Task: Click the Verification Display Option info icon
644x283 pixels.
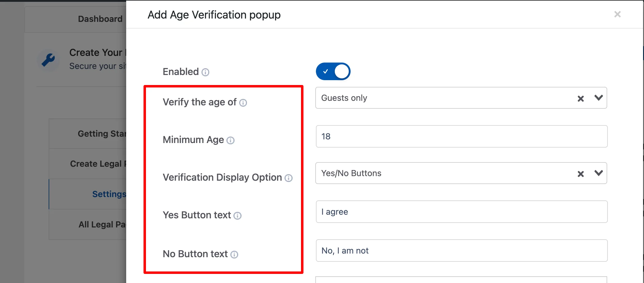Action: pos(289,178)
